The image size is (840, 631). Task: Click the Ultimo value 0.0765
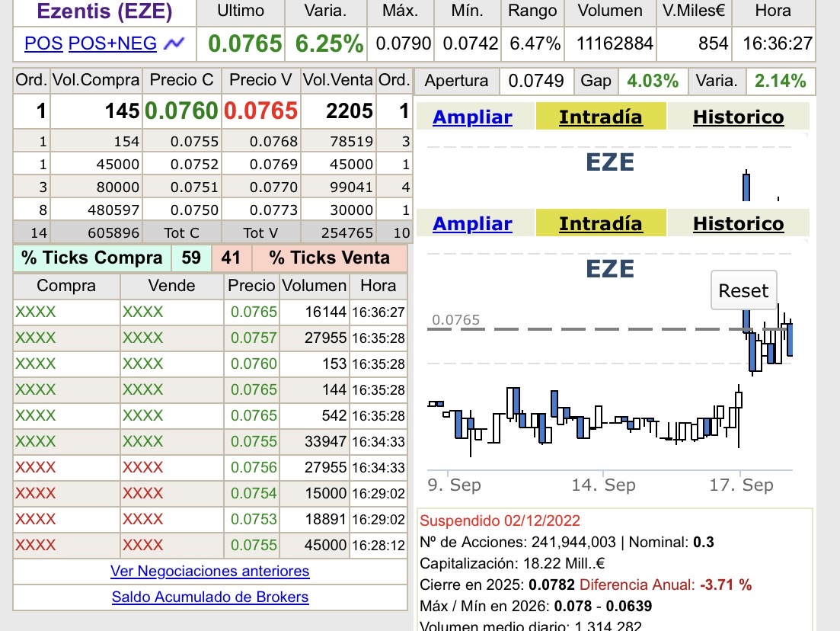(x=244, y=43)
